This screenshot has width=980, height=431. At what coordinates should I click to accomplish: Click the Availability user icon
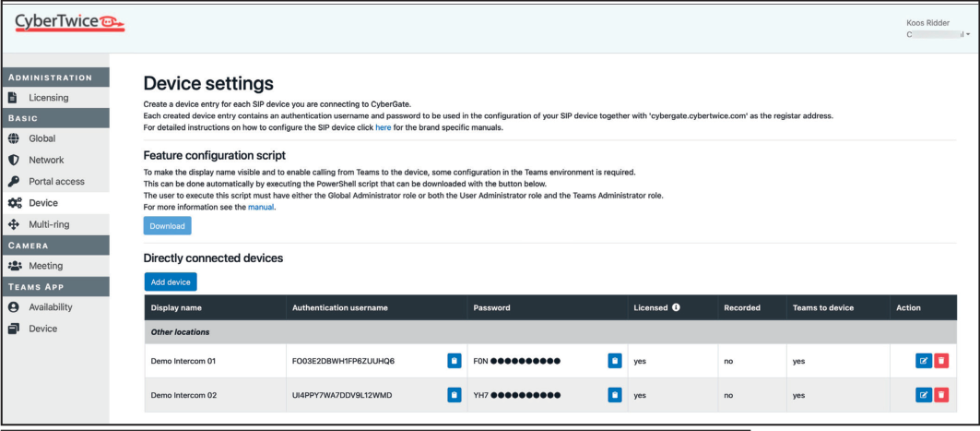tap(14, 307)
